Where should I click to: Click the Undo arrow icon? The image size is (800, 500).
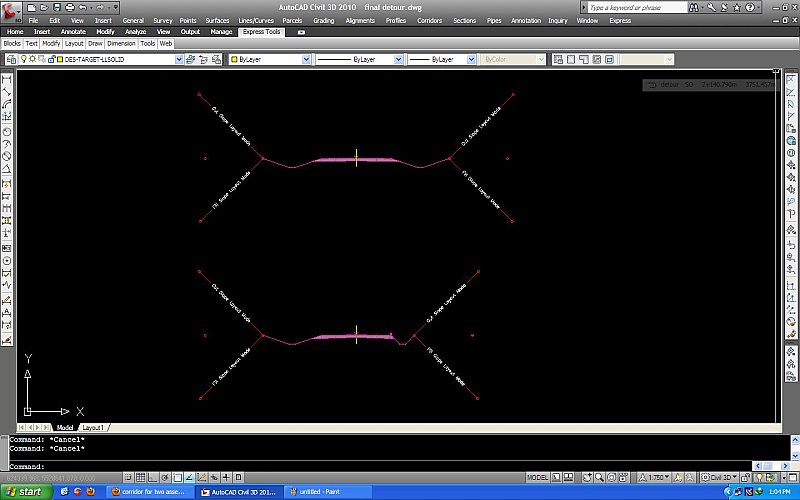click(83, 7)
